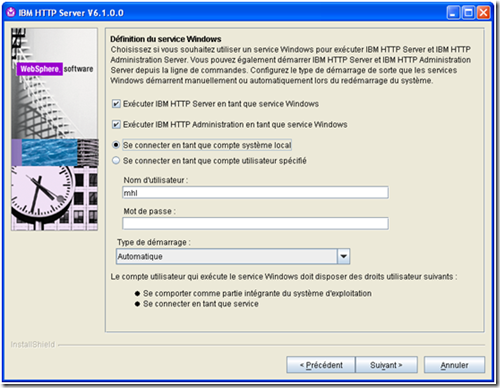The image size is (500, 388).
Task: Click the Mot de passe label
Action: pos(149,211)
